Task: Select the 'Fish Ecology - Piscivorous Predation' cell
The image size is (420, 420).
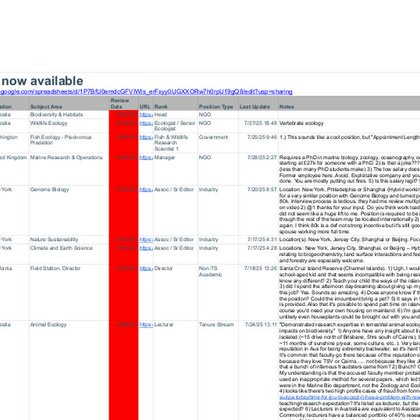Action: [x=69, y=143]
